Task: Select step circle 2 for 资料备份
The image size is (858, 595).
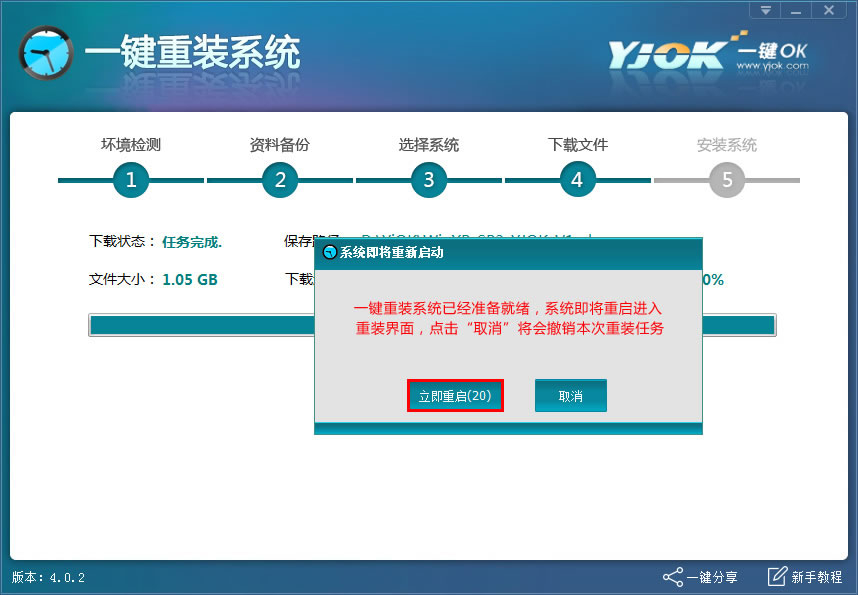Action: coord(279,180)
